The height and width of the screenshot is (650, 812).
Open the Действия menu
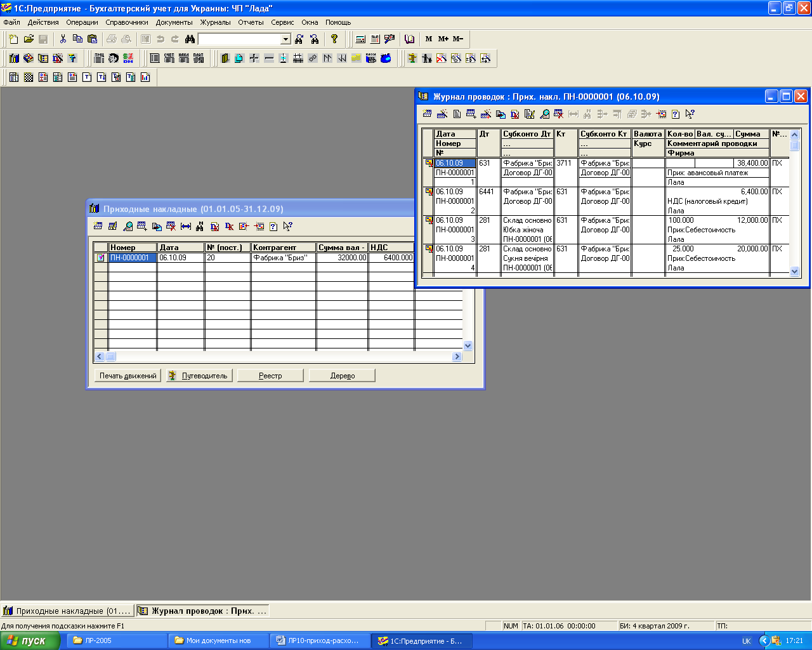point(43,22)
